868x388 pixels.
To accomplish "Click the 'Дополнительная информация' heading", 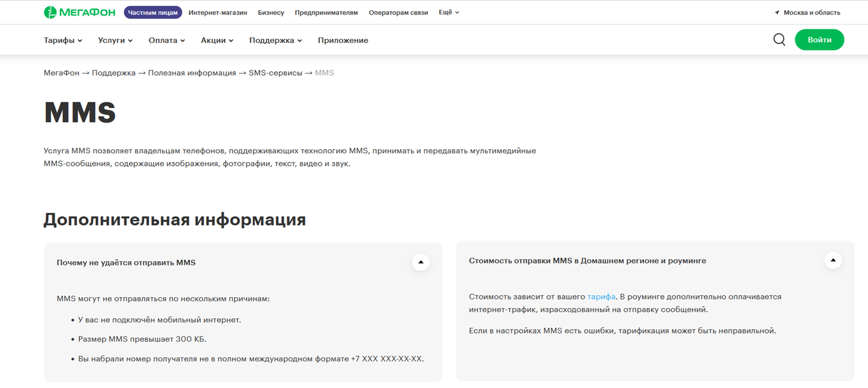I will [x=175, y=220].
